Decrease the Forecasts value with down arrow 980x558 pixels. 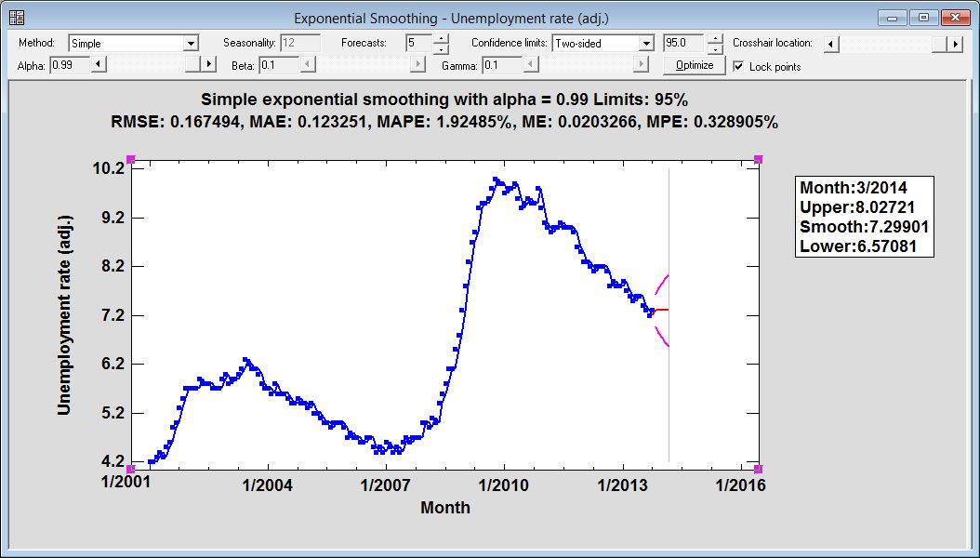pyautogui.click(x=441, y=48)
